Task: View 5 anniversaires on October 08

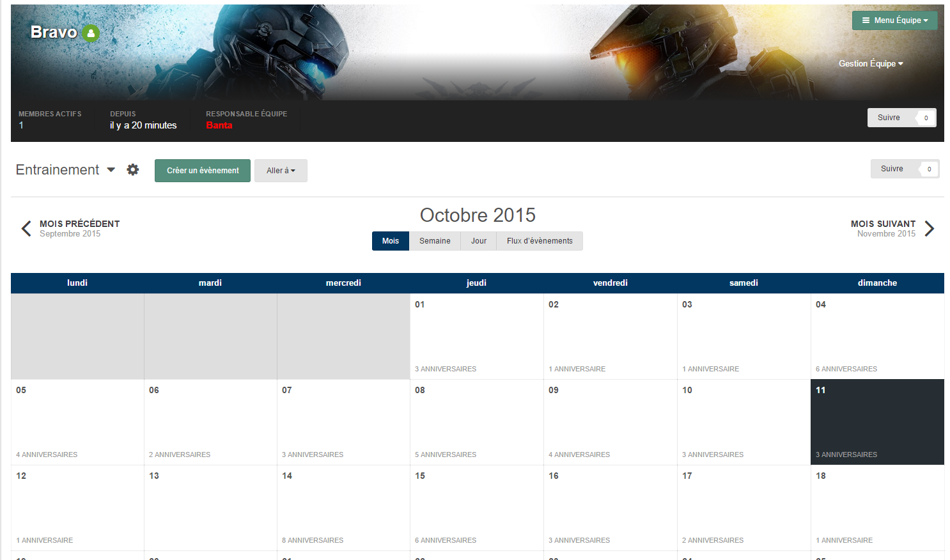Action: point(446,455)
